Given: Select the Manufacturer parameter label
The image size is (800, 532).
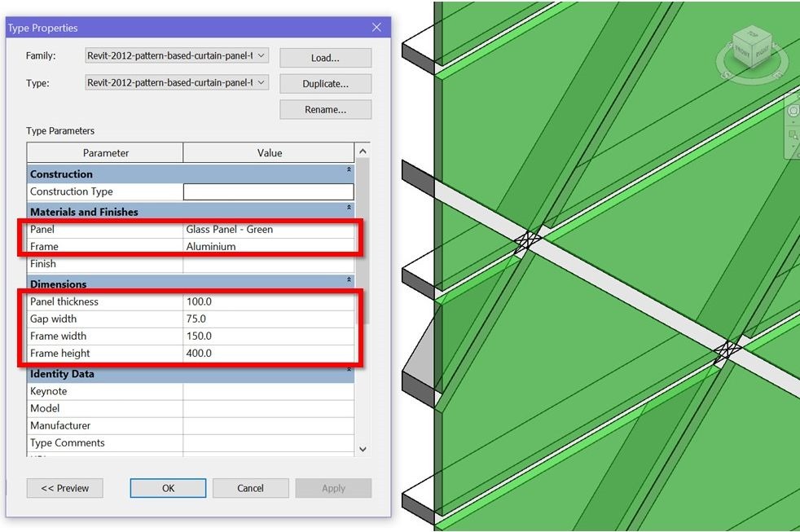Looking at the screenshot, I should (x=60, y=425).
